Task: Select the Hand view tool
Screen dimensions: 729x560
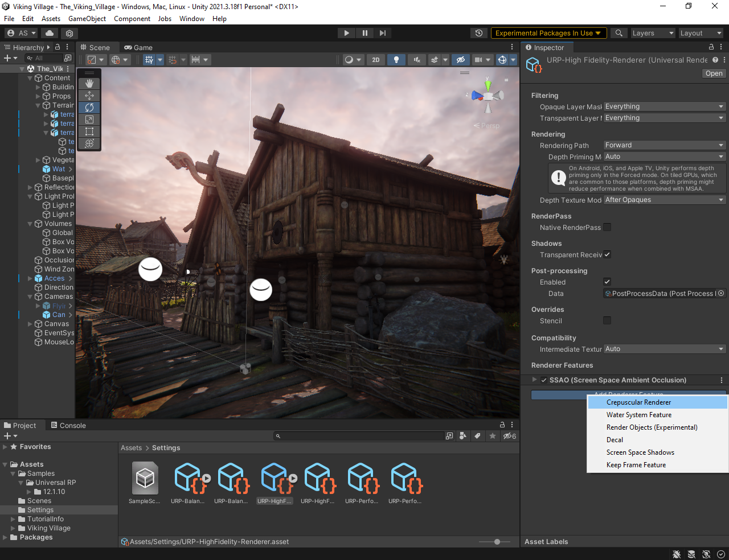Action: click(88, 83)
